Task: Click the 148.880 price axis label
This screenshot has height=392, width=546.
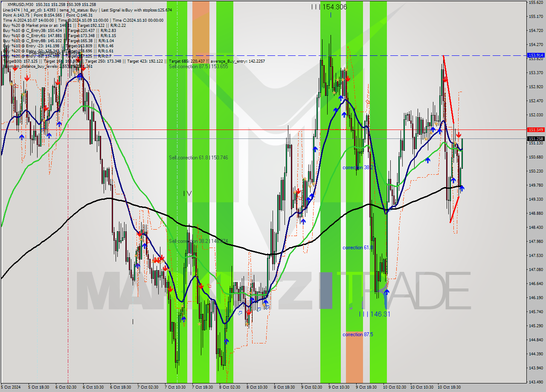Action: [x=536, y=213]
